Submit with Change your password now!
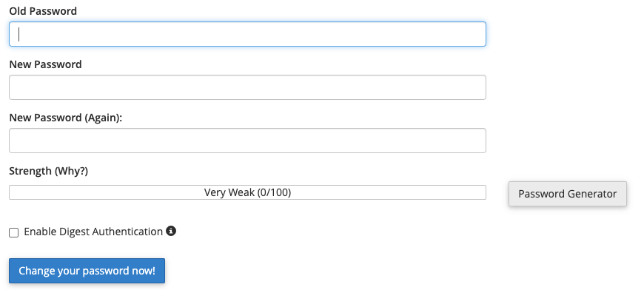The height and width of the screenshot is (290, 644). [x=87, y=271]
